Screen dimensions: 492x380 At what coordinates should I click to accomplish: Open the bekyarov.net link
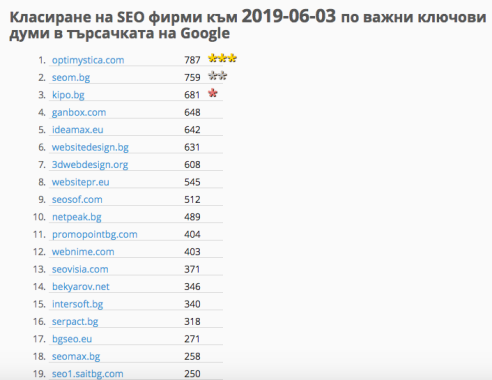coord(81,286)
